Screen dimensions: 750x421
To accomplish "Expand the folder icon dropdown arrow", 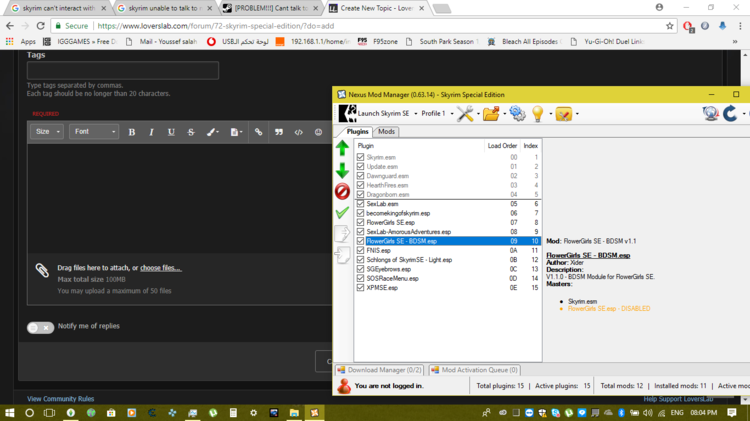I will click(x=504, y=114).
